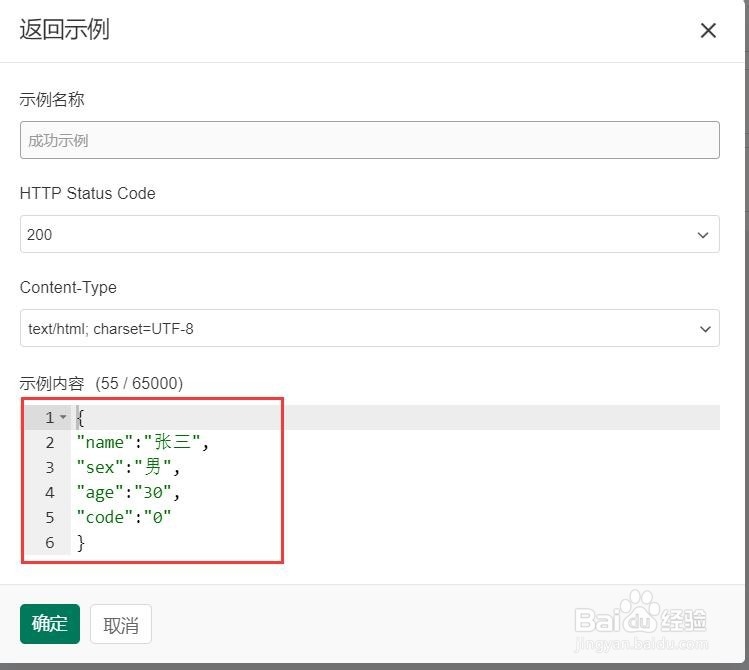Click the 取消 button

pyautogui.click(x=121, y=624)
